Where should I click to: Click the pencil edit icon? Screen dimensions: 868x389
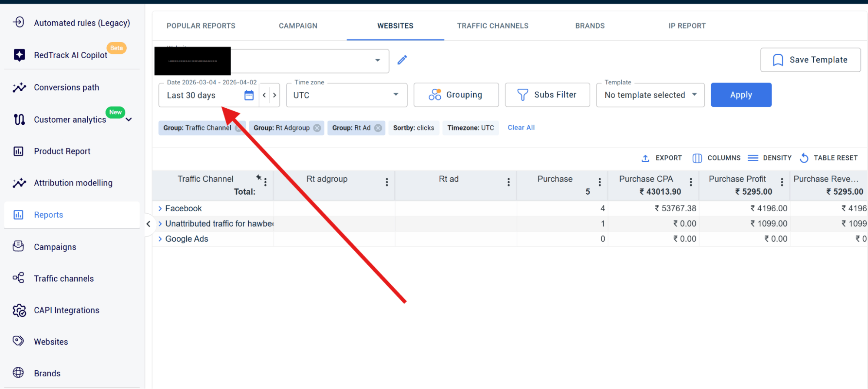(402, 60)
